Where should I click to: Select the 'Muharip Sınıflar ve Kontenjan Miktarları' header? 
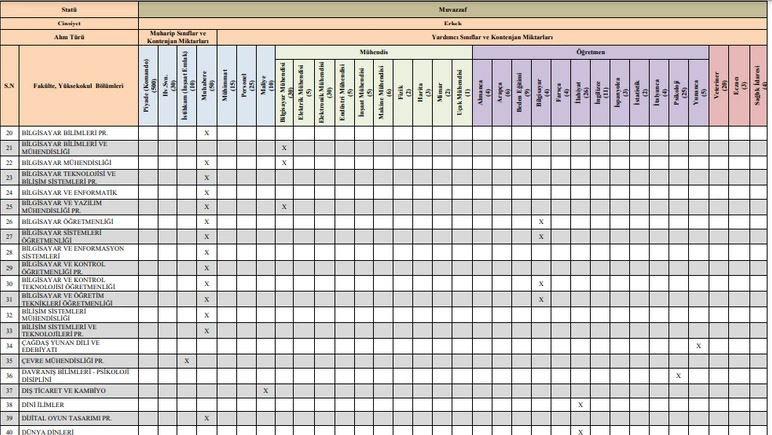(x=176, y=37)
